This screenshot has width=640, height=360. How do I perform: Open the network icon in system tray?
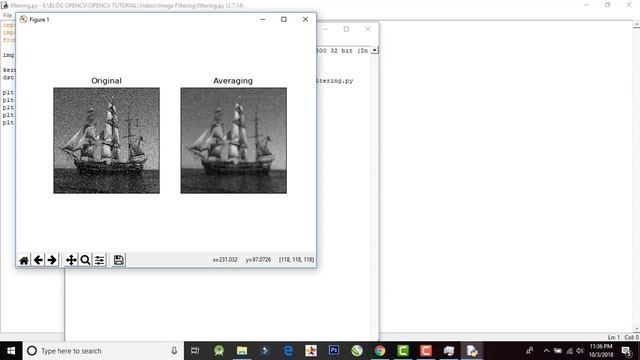tap(569, 351)
